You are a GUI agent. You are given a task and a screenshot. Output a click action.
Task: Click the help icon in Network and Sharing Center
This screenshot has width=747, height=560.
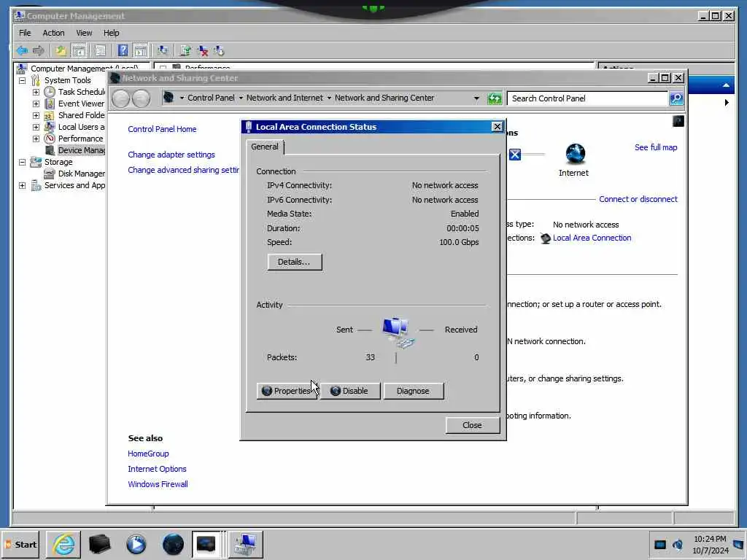coord(678,122)
